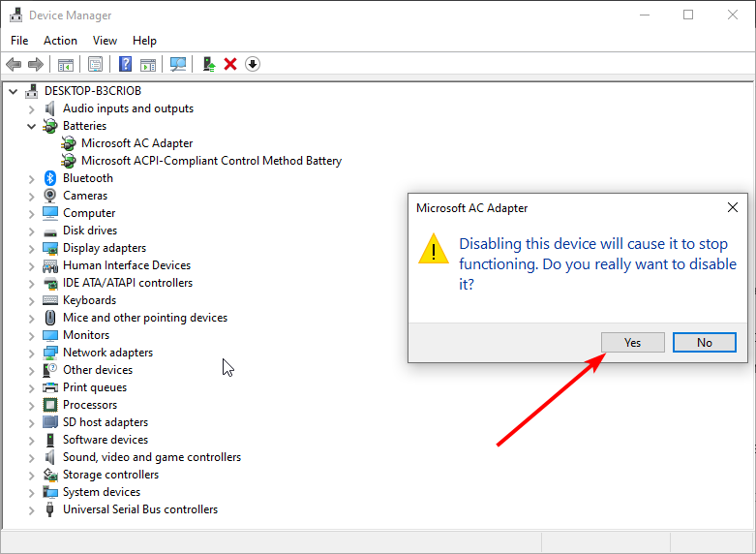Select Human Interface Devices row

(127, 265)
